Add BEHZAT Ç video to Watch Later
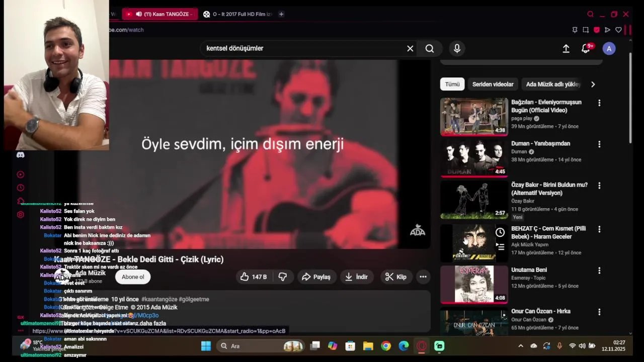The image size is (644, 362). (500, 232)
